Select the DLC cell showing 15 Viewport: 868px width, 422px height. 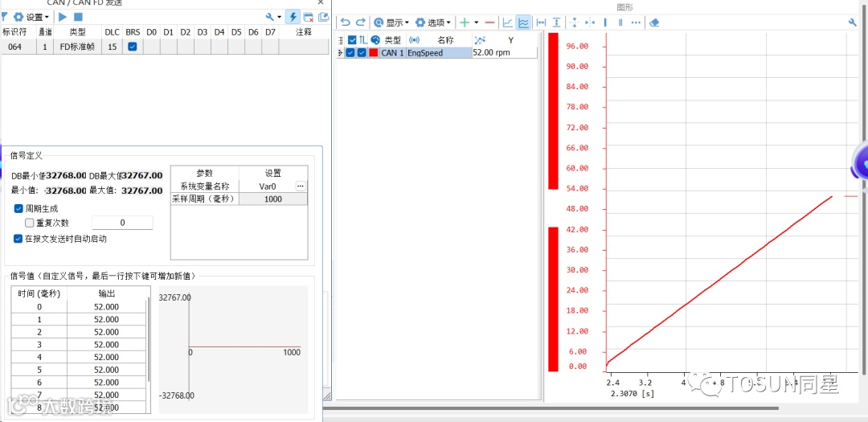[113, 47]
